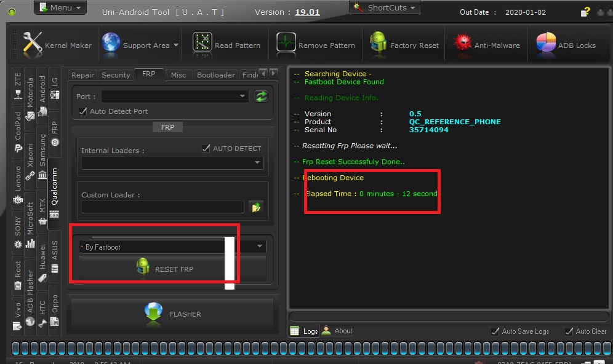Image resolution: width=613 pixels, height=364 pixels.
Task: Switch to the Bootloader tab
Action: 216,75
